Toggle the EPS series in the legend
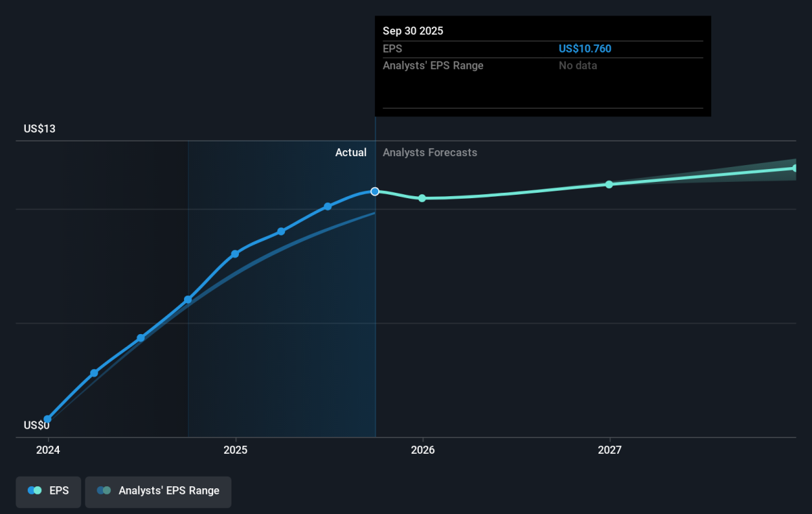 coord(48,491)
